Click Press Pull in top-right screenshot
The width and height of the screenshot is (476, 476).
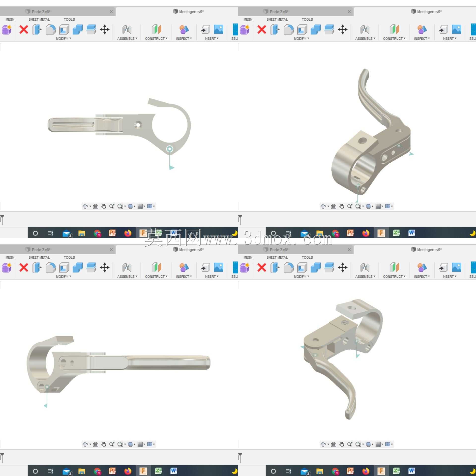pyautogui.click(x=275, y=30)
